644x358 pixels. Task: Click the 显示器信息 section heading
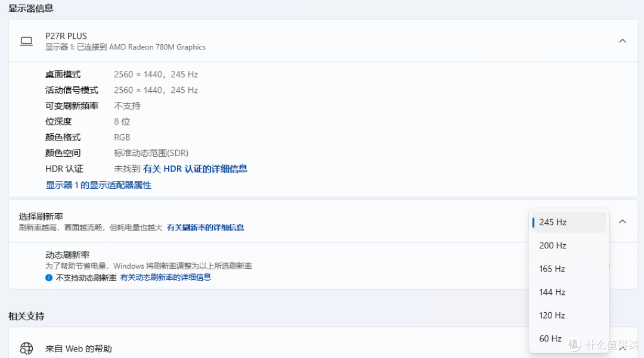click(x=31, y=8)
